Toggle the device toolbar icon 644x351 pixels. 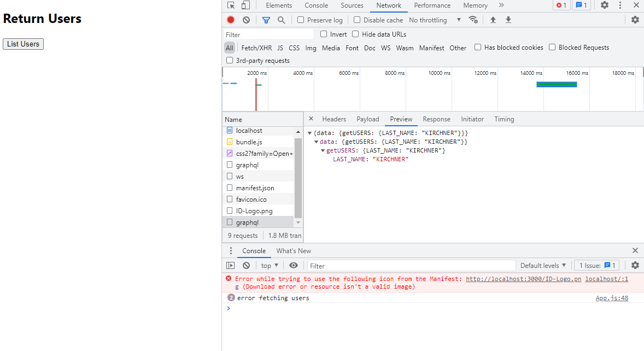tap(245, 5)
